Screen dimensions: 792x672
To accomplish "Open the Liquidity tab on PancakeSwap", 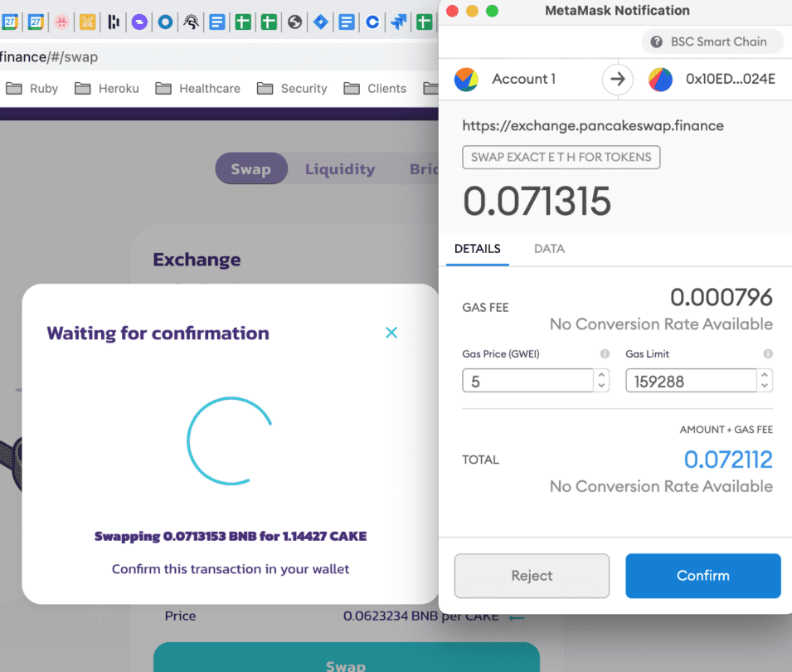I will point(340,168).
